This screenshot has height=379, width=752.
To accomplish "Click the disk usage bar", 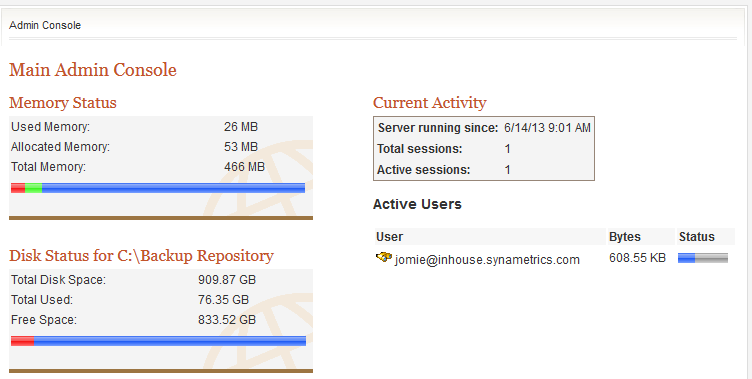I will [158, 341].
